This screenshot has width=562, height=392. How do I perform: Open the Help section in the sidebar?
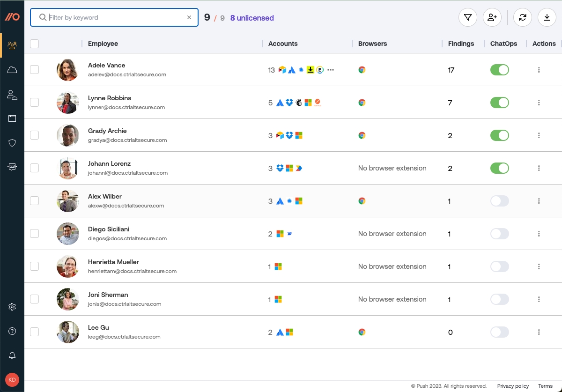click(12, 331)
